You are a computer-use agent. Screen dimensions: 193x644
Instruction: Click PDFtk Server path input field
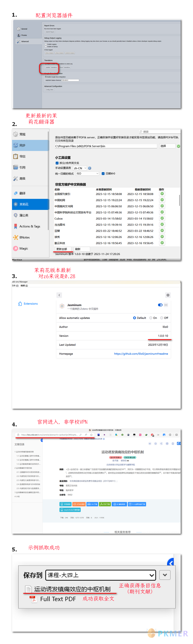[x=106, y=146]
